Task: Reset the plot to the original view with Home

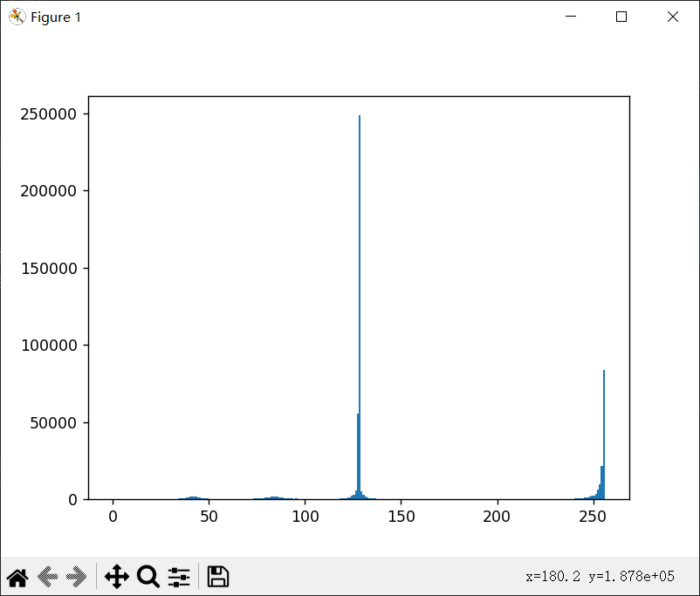Action: tap(17, 577)
